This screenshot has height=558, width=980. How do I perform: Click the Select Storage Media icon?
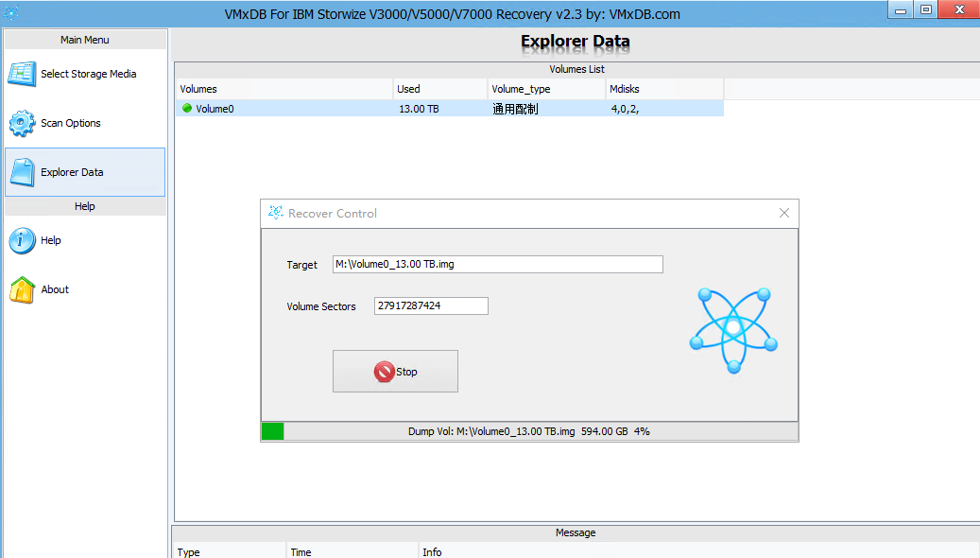point(22,74)
